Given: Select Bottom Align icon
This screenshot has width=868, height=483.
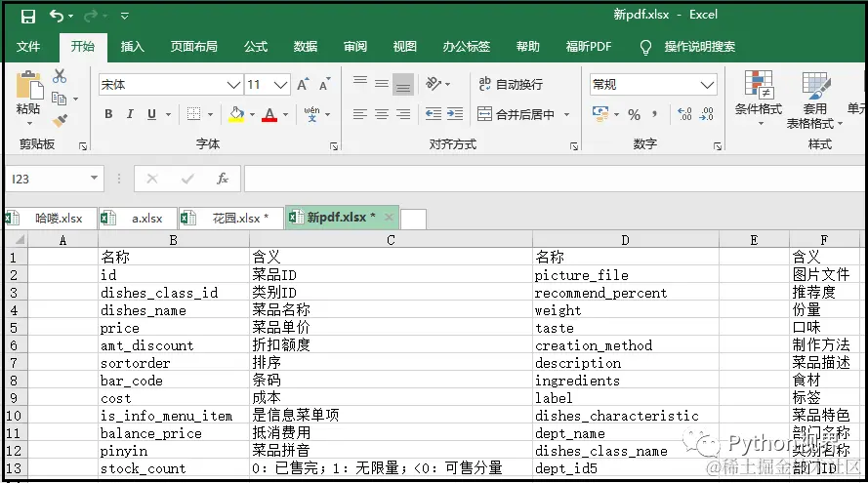Looking at the screenshot, I should 403,85.
